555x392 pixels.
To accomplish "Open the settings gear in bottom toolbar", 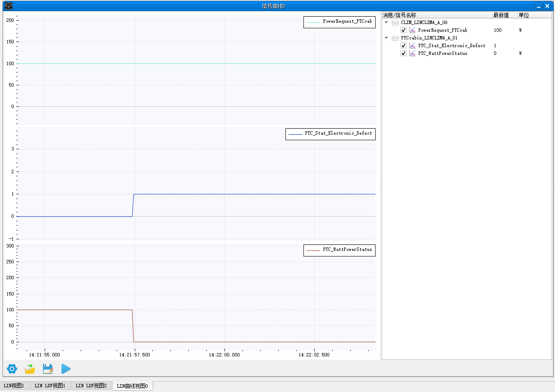I will [12, 369].
